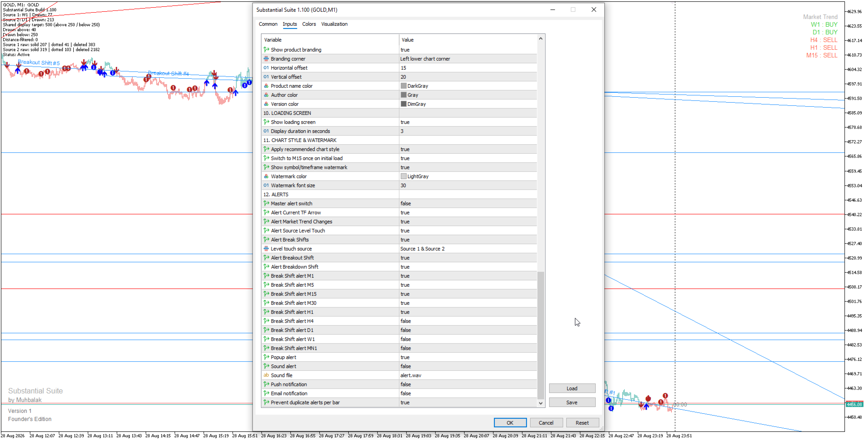Image resolution: width=868 pixels, height=440 pixels.
Task: Click the Switch to M15 row icon
Action: click(x=266, y=158)
